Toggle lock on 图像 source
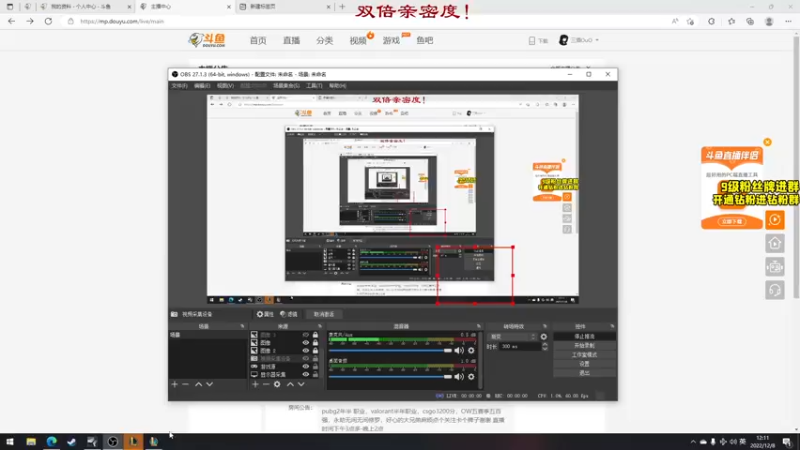The height and width of the screenshot is (450, 800). (315, 343)
